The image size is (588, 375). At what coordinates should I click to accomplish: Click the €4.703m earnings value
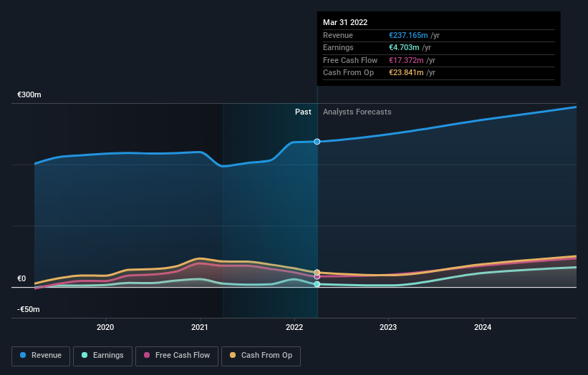[404, 47]
